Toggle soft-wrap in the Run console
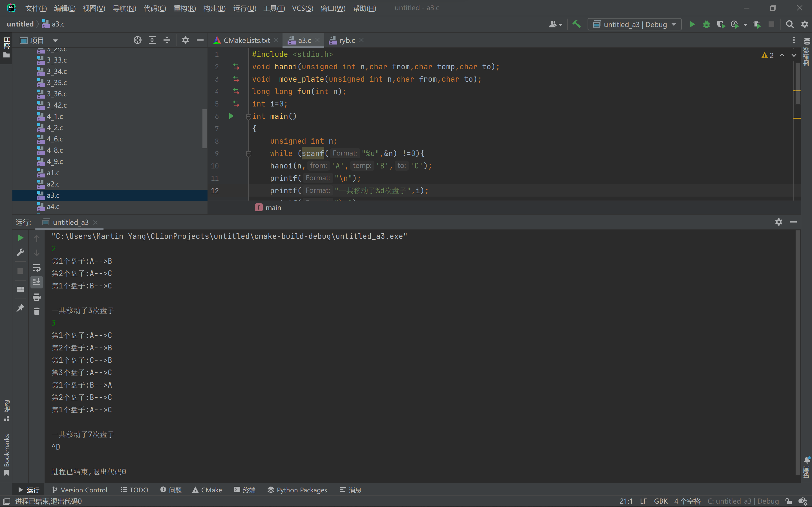The width and height of the screenshot is (812, 507). (x=37, y=268)
